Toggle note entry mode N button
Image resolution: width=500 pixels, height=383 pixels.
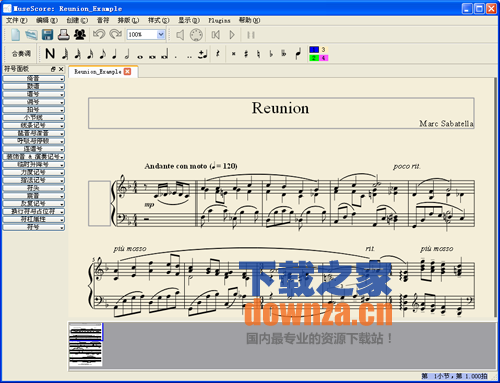point(50,53)
